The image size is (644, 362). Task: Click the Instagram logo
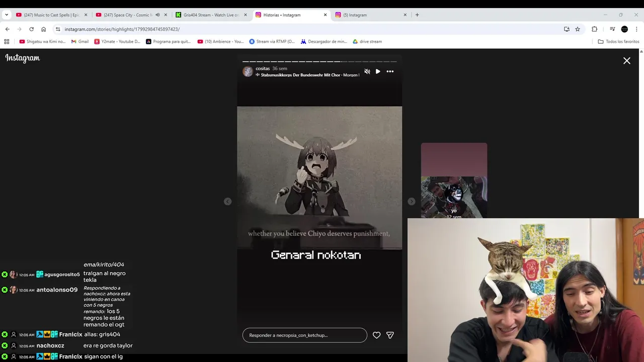23,58
